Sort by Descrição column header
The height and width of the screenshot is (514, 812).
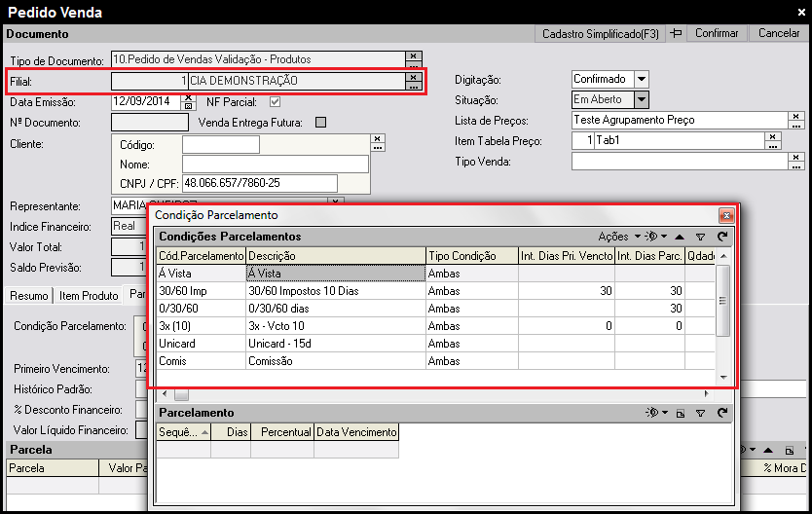[x=336, y=256]
